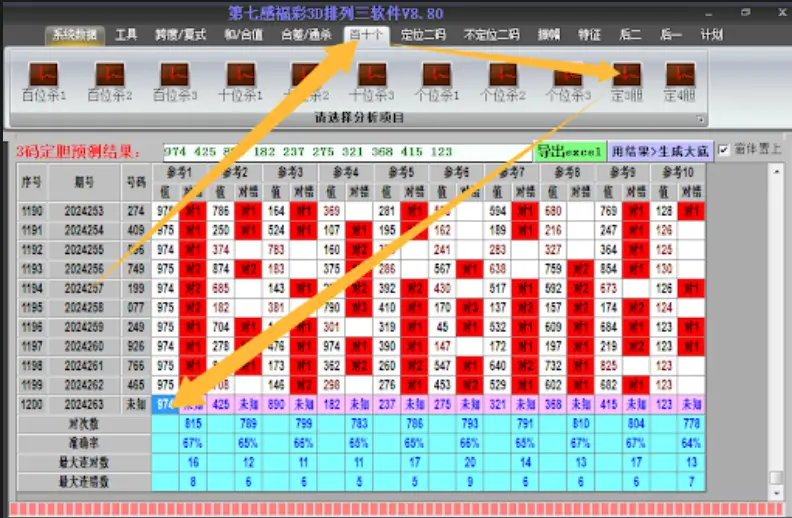Open the 百位杀1 analysis icon
The image size is (792, 518).
tap(44, 75)
